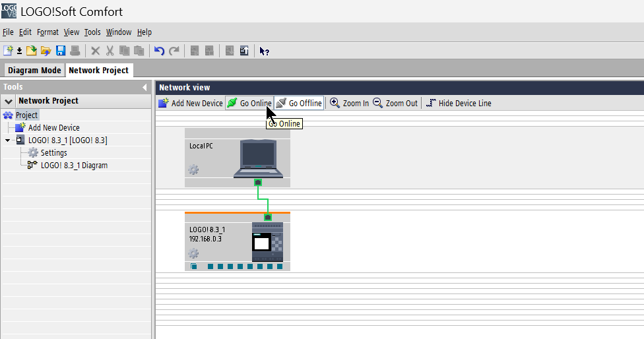This screenshot has height=339, width=644.
Task: Open the Edit menu
Action: pos(25,32)
